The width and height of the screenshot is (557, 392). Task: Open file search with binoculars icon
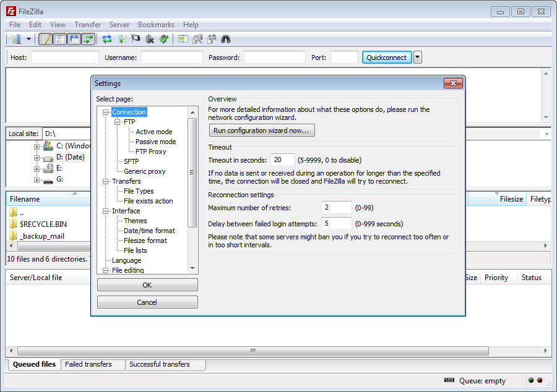point(226,39)
